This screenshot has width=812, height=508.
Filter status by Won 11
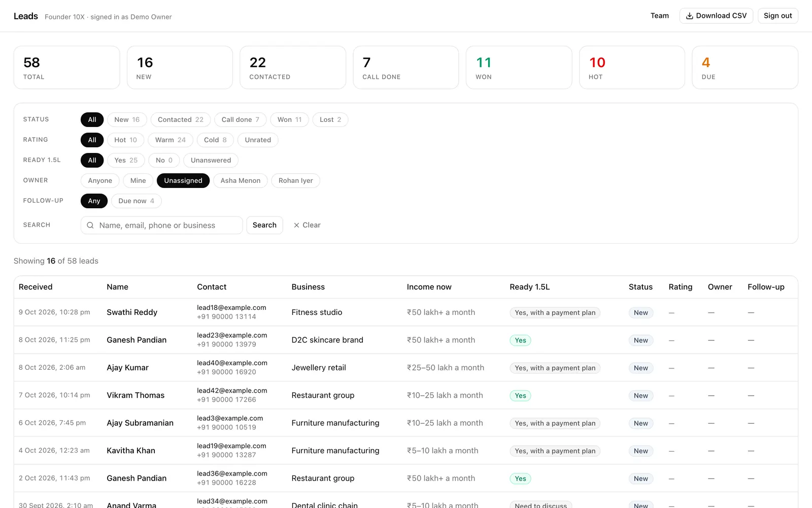point(290,119)
